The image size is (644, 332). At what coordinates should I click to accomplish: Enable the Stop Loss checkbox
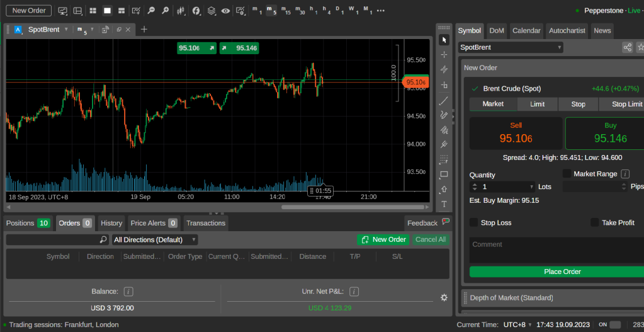pyautogui.click(x=473, y=223)
